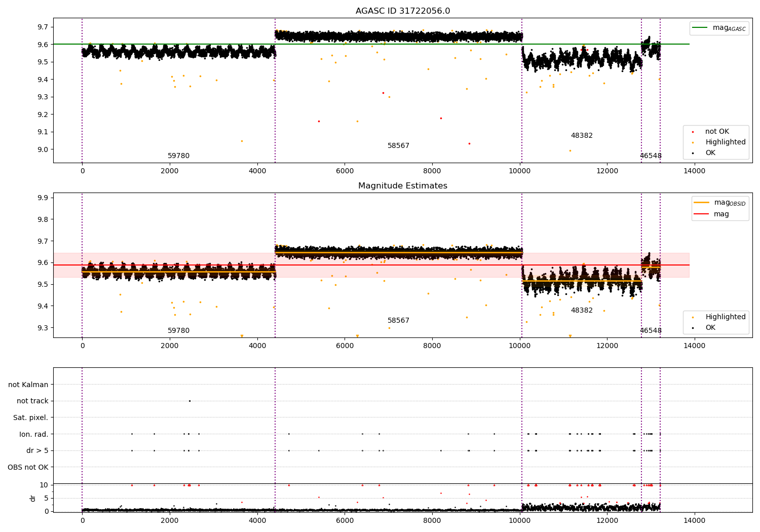
Task: Click the 48382 obsid annotation in the middle panel
Action: pos(582,311)
